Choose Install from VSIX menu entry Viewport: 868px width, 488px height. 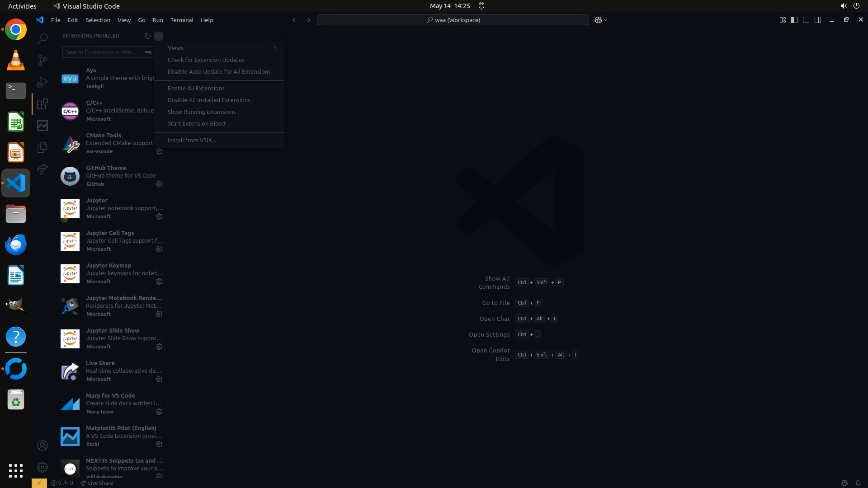(192, 140)
